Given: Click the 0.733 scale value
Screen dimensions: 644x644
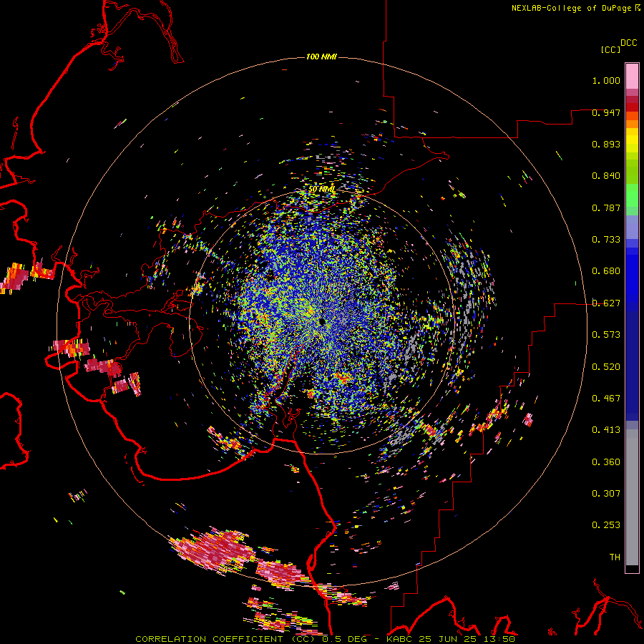Looking at the screenshot, I should 606,240.
